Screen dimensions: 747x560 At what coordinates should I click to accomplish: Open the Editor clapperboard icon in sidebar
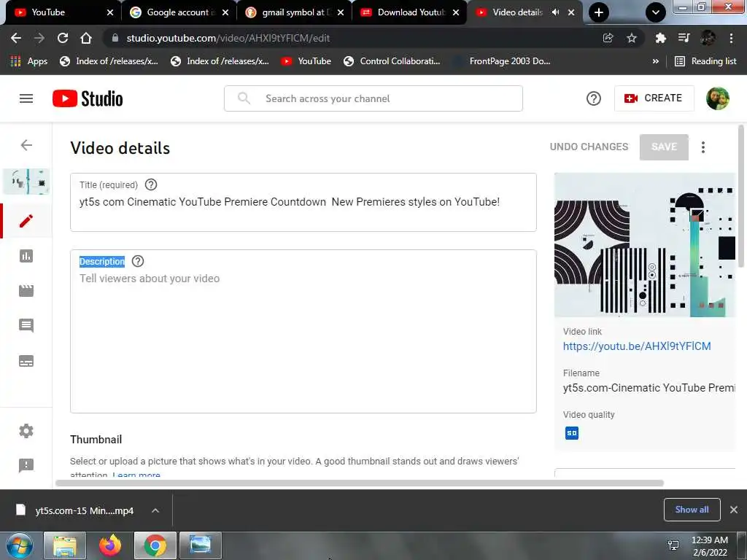tap(26, 291)
